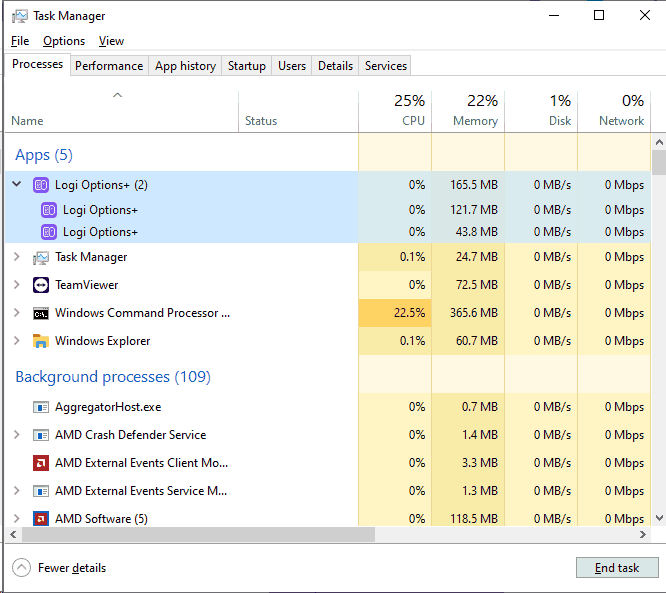Expand the AMD External Events Service row

[x=17, y=491]
